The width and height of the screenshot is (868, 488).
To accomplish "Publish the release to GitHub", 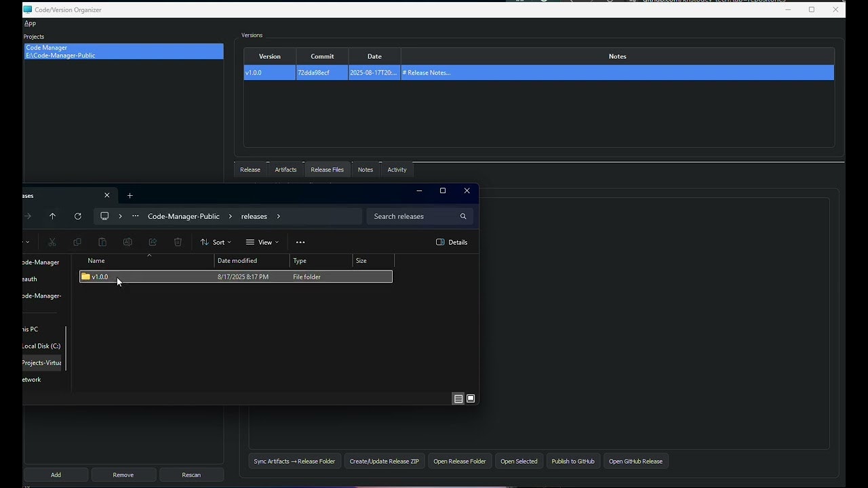I will point(573,461).
